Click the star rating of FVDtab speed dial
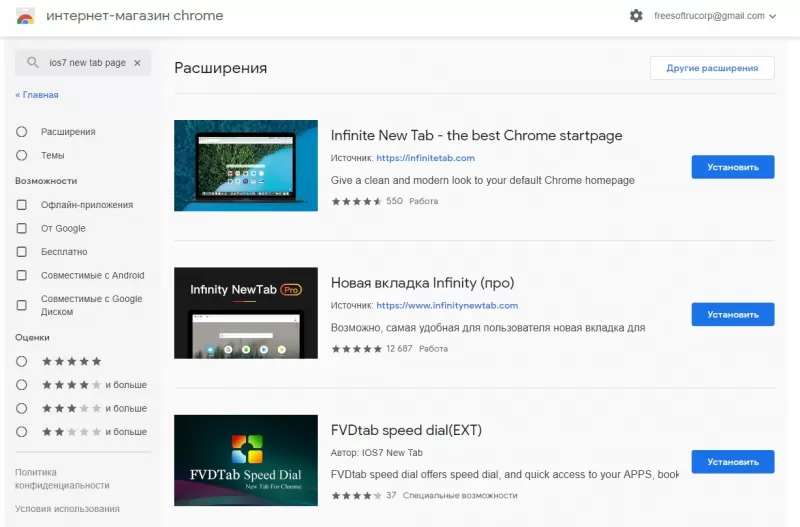800x527 pixels. point(356,495)
